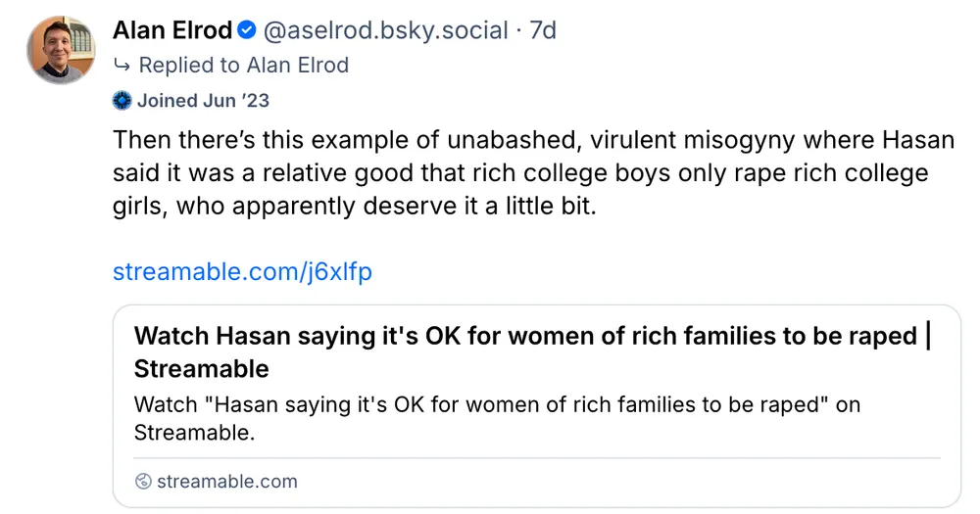The image size is (980, 514).
Task: Click the round blue badge beside "Joined"
Action: tap(122, 100)
